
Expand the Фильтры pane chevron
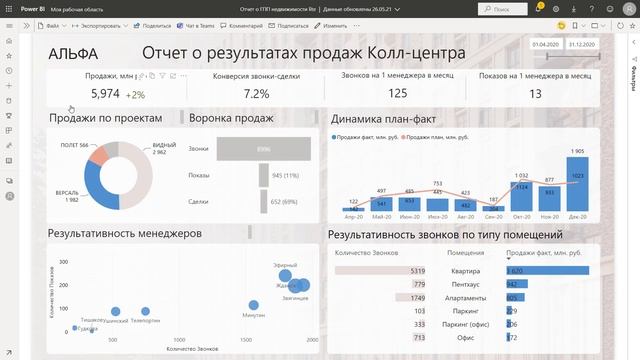633,42
